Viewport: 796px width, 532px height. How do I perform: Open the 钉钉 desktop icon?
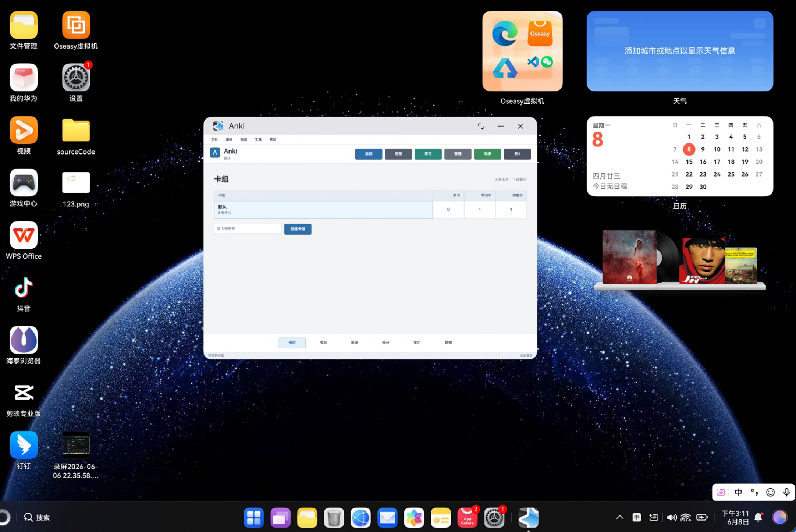tap(24, 445)
